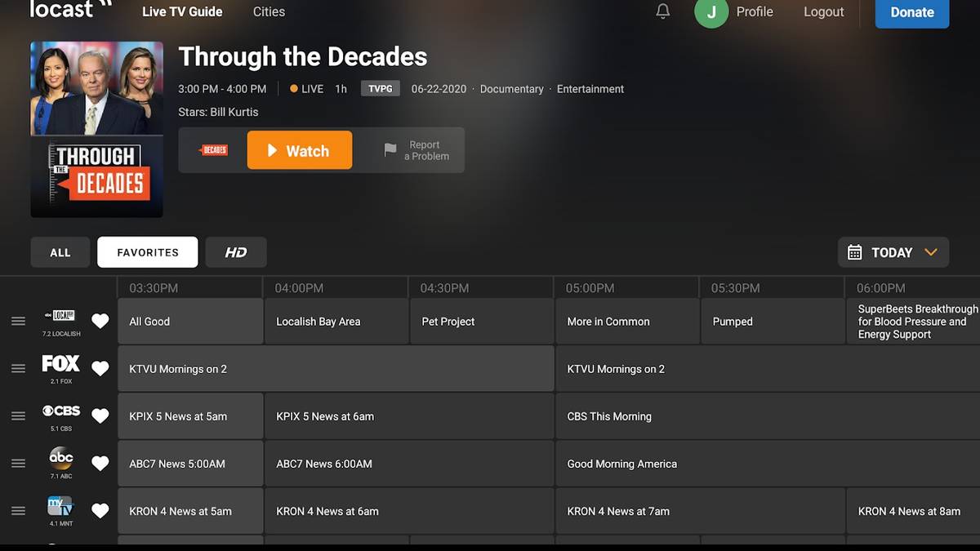
Task: Click the Through the Decades title
Action: (303, 56)
